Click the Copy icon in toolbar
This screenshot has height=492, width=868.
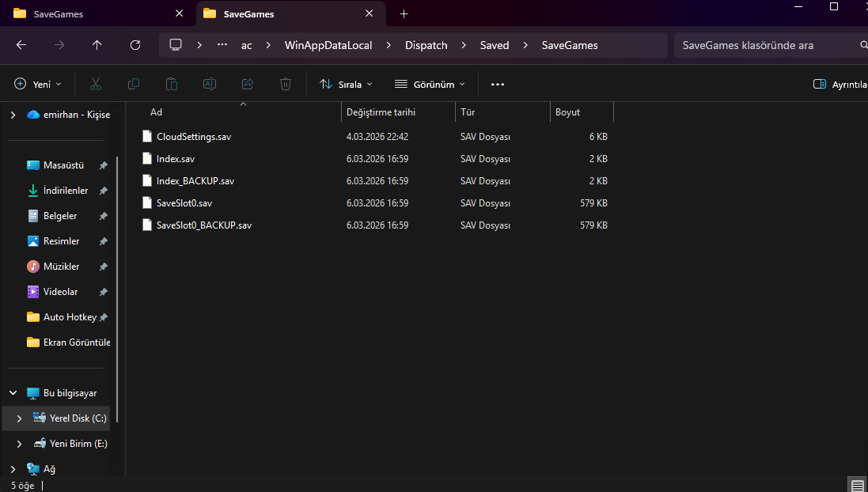pos(134,84)
